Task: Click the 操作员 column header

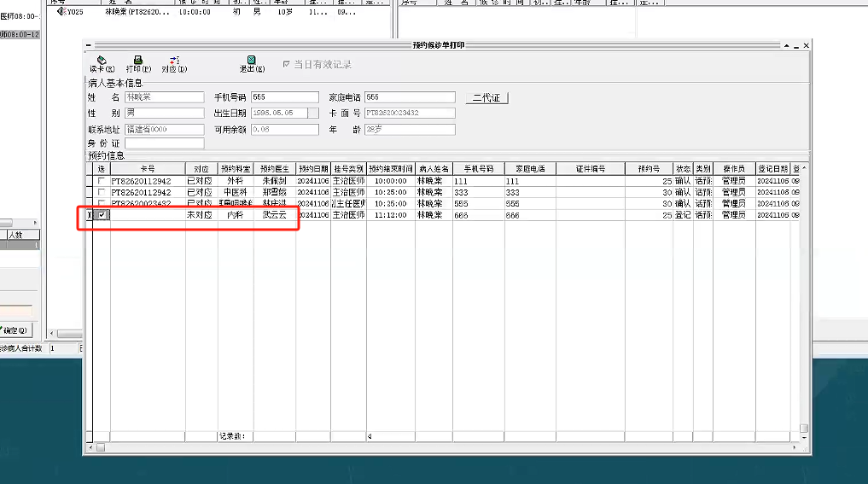Action: coord(734,169)
